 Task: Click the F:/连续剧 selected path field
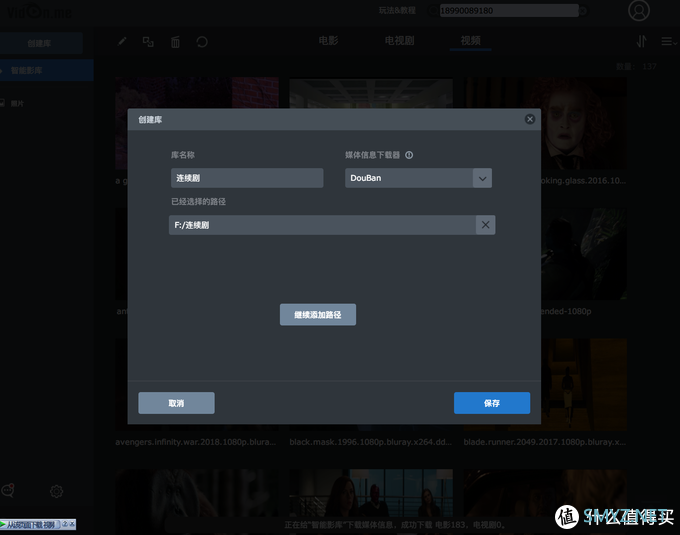[x=322, y=225]
